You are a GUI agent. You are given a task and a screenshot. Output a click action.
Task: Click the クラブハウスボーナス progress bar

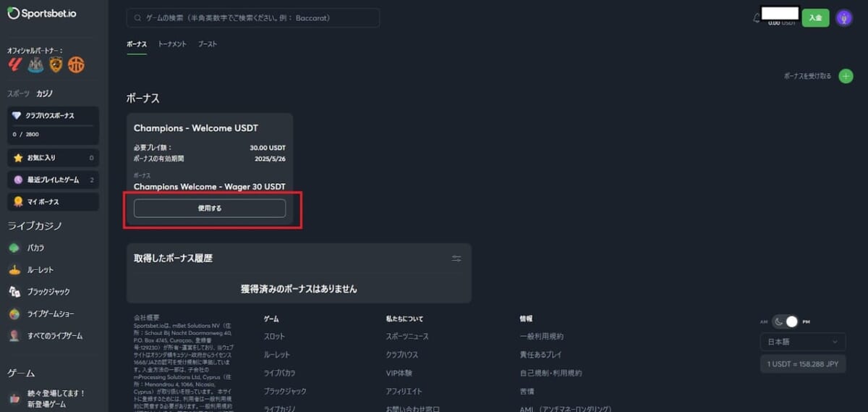click(53, 126)
